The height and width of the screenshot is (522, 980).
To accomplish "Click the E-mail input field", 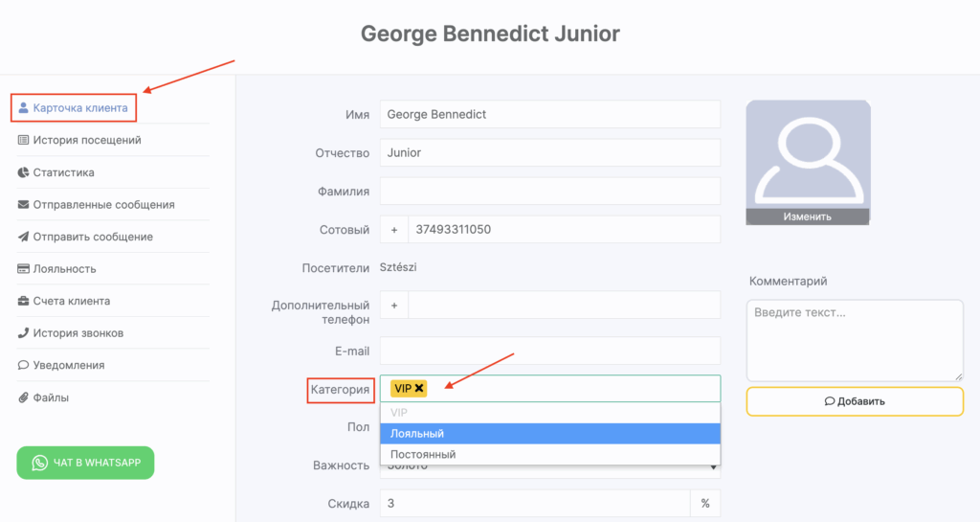I will point(549,352).
